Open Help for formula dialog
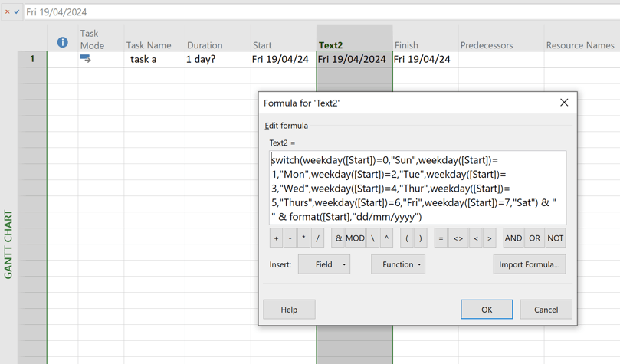 tap(289, 310)
